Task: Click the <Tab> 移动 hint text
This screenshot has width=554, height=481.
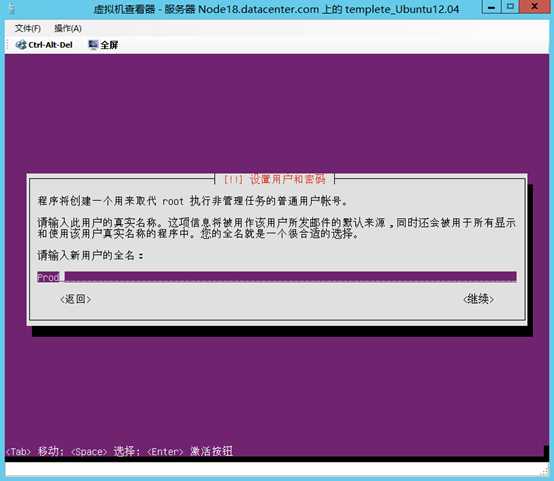Action: 34,451
